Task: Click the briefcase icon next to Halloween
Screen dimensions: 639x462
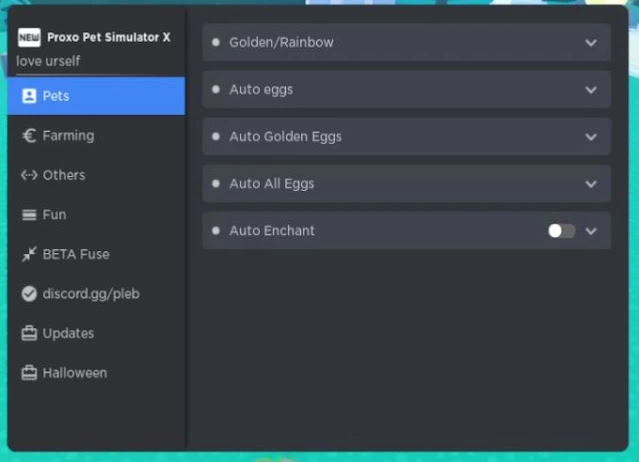Action: [x=29, y=373]
